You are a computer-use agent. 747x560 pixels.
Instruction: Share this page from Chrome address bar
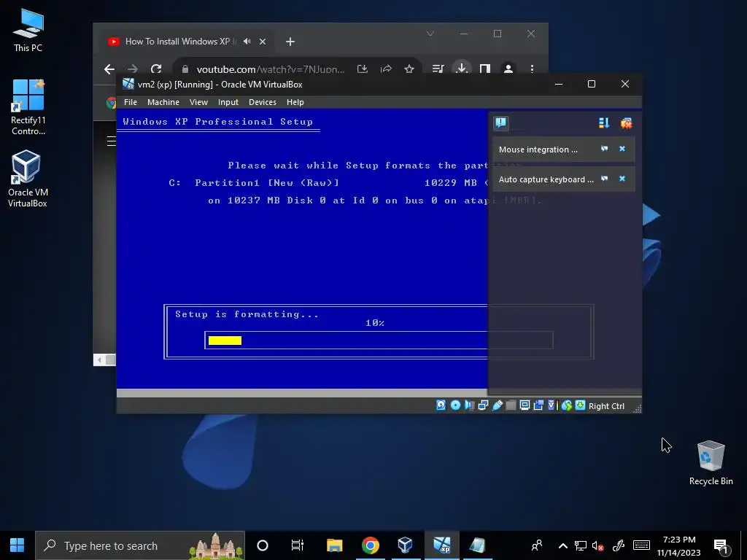coord(386,69)
